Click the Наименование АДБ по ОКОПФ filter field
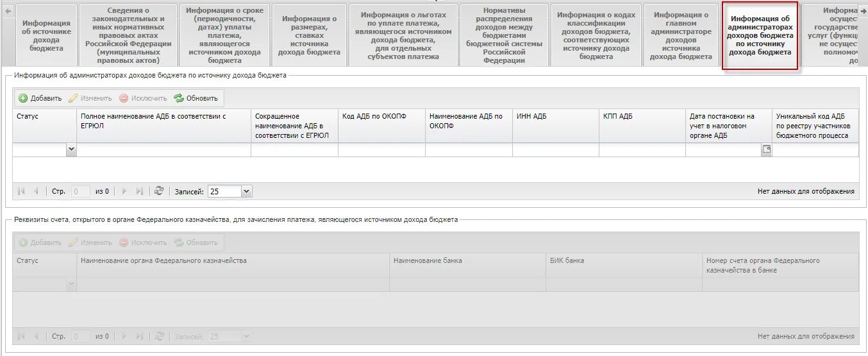868x356 pixels. click(469, 149)
